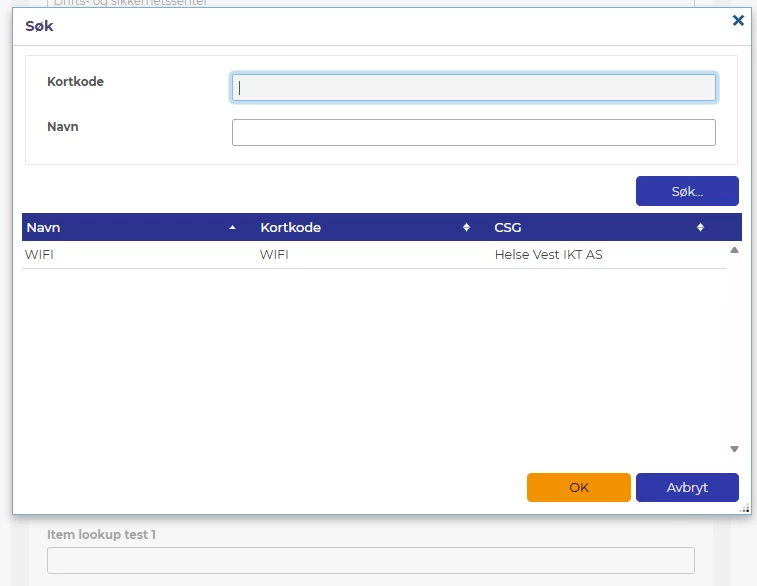Select the WIFI cell in Kortkode column
757x586 pixels.
tap(274, 254)
